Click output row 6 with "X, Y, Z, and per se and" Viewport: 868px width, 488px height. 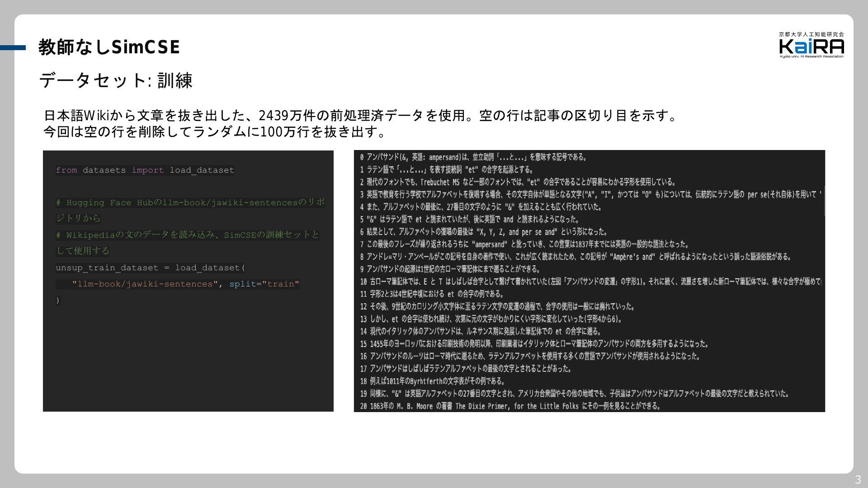coord(484,232)
